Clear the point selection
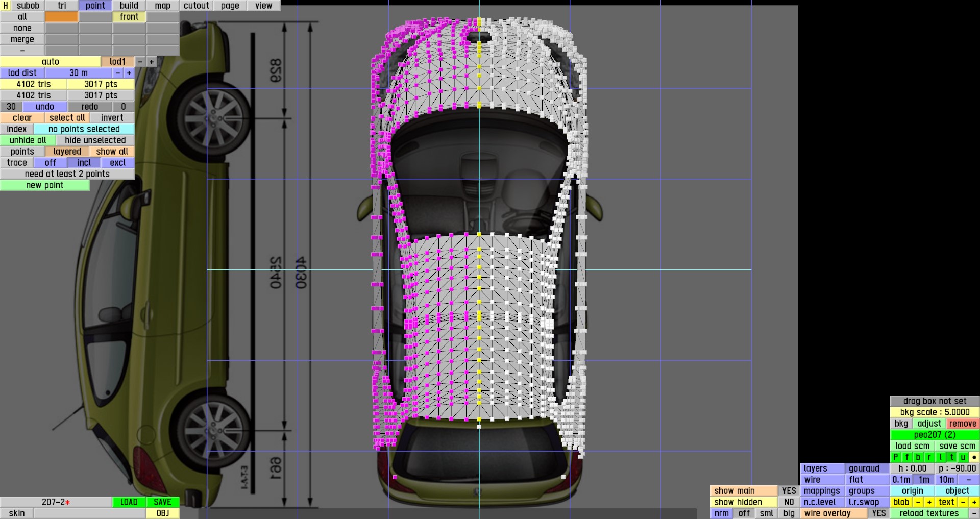Image resolution: width=980 pixels, height=519 pixels. pyautogui.click(x=22, y=118)
